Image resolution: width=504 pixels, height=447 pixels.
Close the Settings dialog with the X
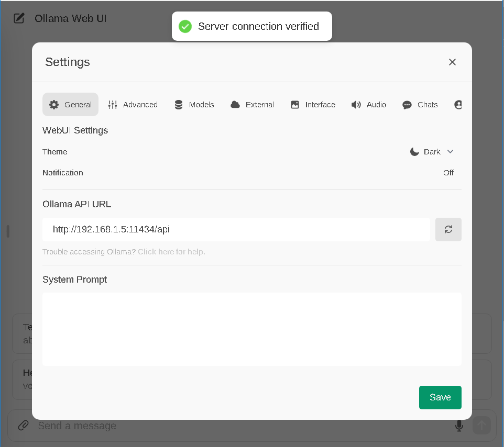click(x=452, y=62)
